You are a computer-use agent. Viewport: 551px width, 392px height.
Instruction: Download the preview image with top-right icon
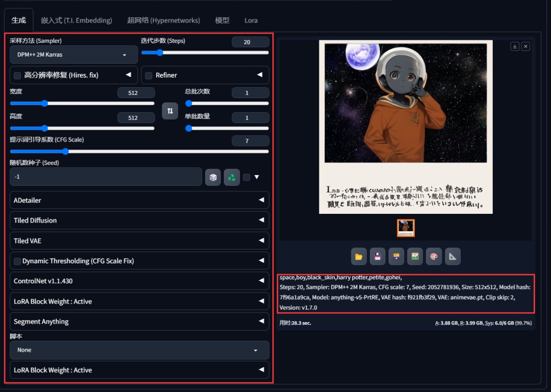click(515, 46)
